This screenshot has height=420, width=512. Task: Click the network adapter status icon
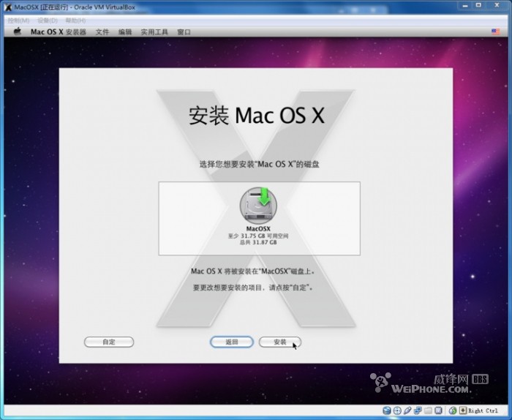(418, 410)
